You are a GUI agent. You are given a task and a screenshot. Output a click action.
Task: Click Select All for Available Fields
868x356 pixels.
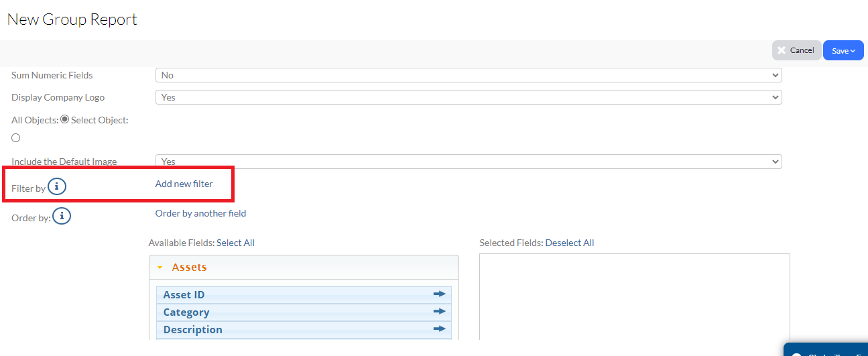(235, 243)
